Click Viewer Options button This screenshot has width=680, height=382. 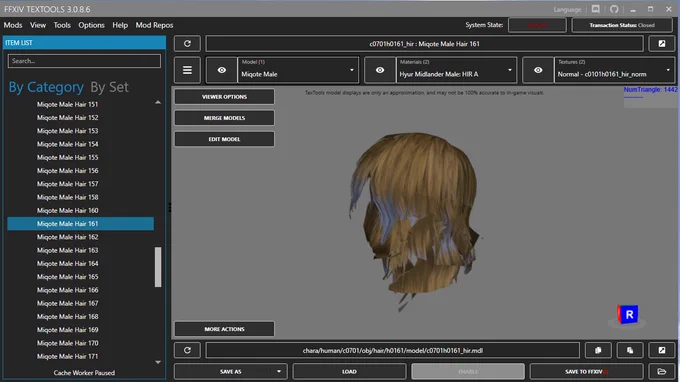click(x=224, y=97)
